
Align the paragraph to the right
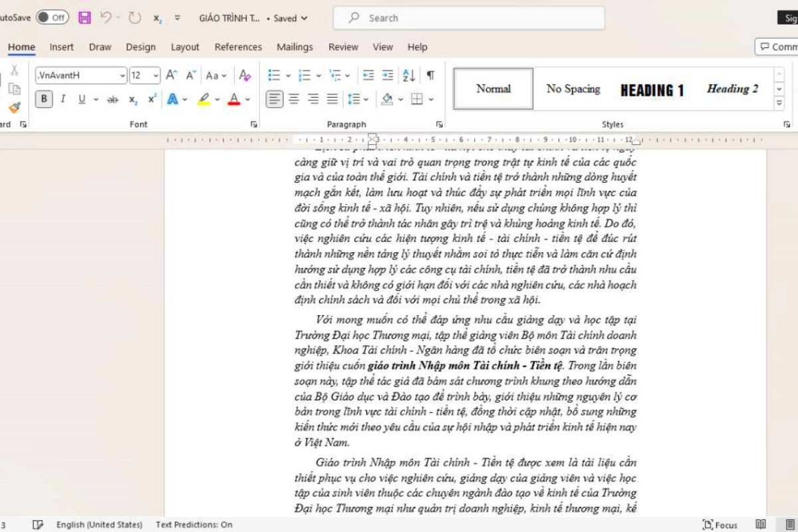pos(313,99)
